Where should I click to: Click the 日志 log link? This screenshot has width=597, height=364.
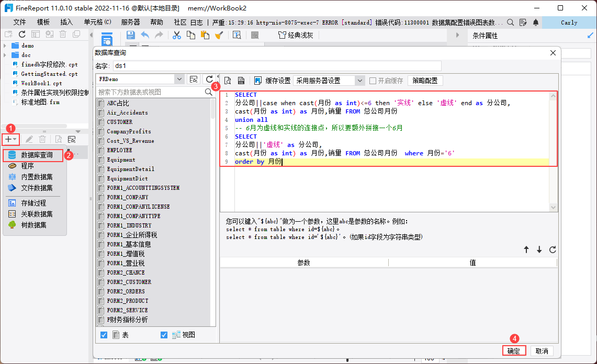(x=196, y=22)
